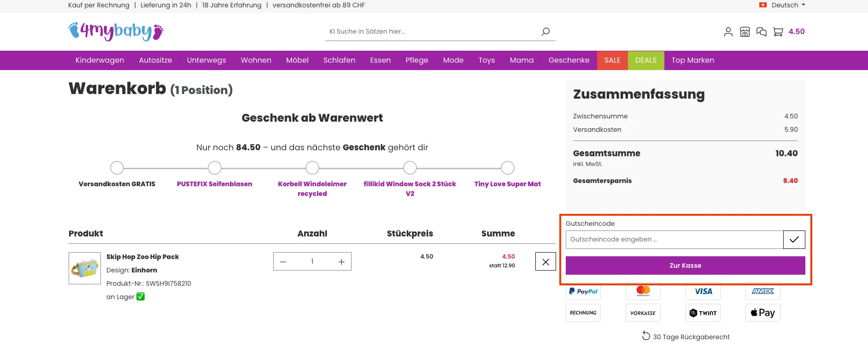The image size is (868, 354).
Task: Open the user account icon
Action: click(x=728, y=32)
